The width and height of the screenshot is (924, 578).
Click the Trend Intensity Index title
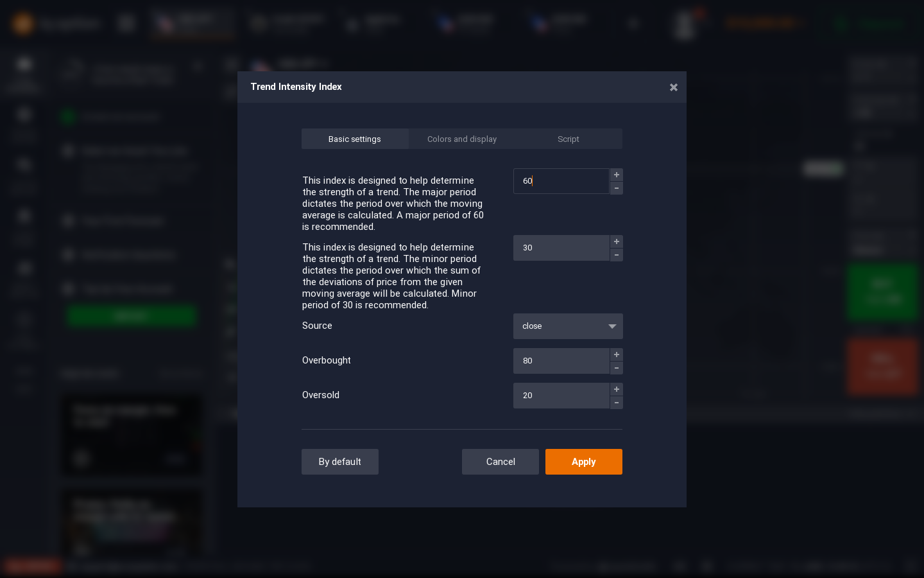[x=296, y=87]
